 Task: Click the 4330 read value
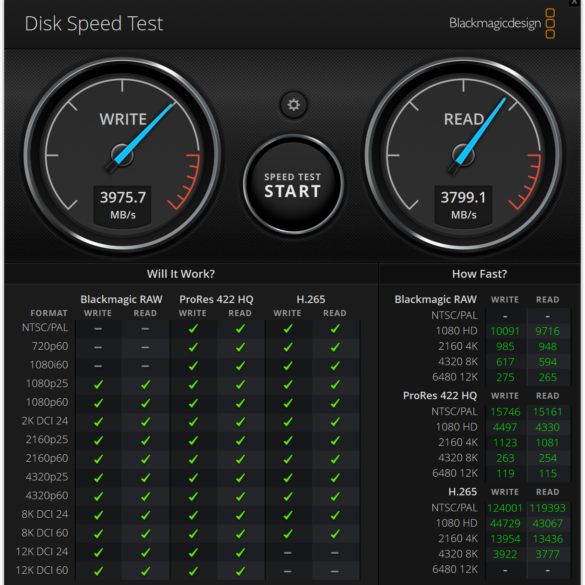pos(547,427)
